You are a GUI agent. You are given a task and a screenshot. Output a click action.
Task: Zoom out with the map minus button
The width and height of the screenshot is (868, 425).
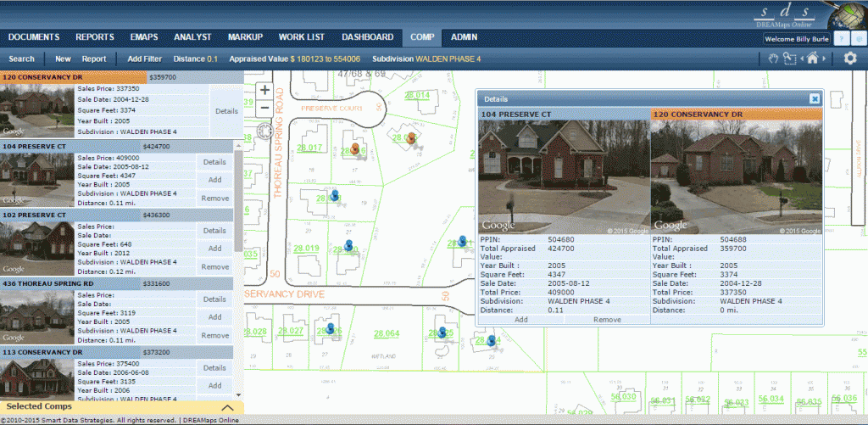point(265,107)
